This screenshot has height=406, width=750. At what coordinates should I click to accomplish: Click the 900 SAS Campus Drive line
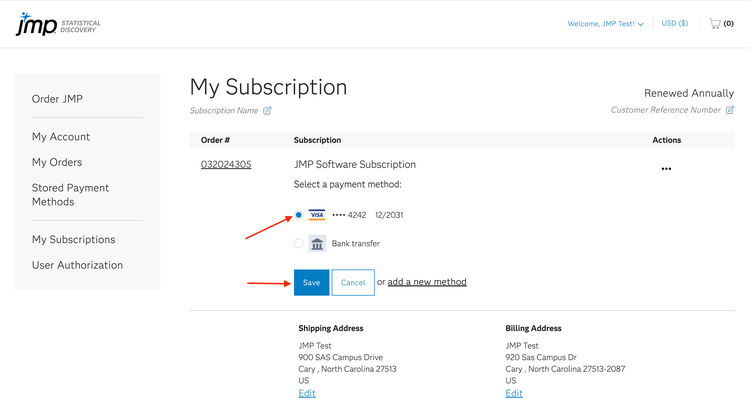[x=341, y=357]
